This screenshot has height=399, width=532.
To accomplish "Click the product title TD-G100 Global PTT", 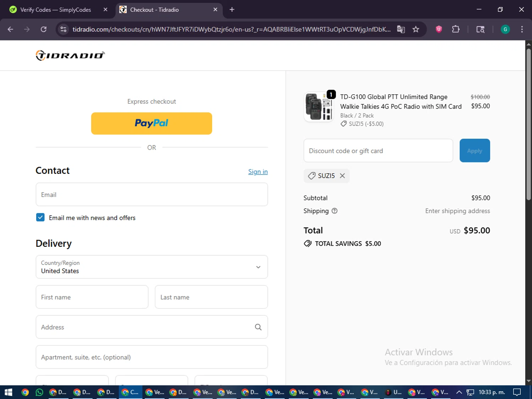I will point(401,101).
